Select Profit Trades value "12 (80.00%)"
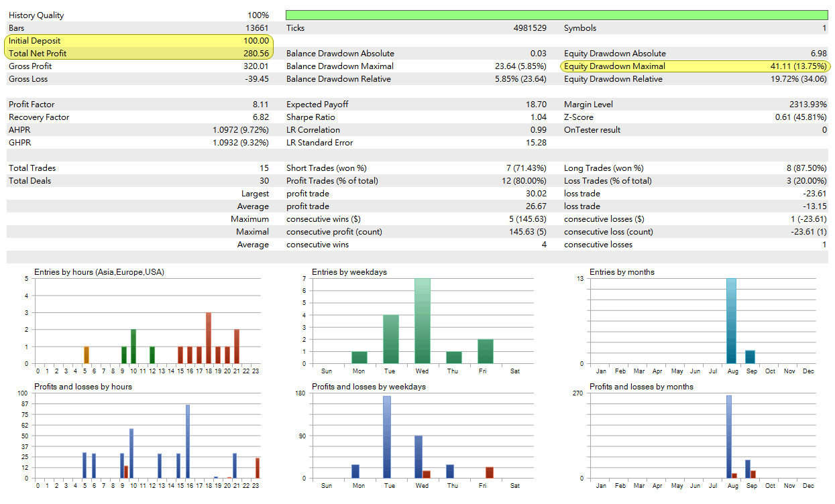This screenshot has width=835, height=504. [x=524, y=181]
